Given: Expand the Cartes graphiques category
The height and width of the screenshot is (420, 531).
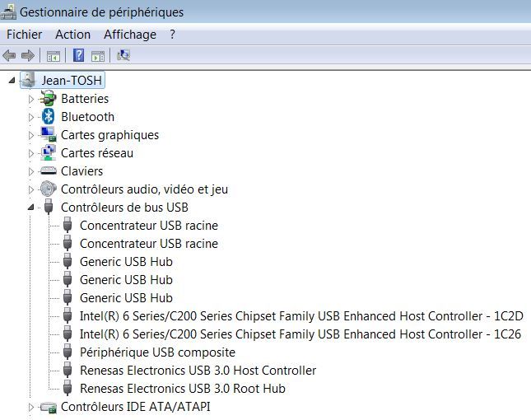Looking at the screenshot, I should point(30,135).
